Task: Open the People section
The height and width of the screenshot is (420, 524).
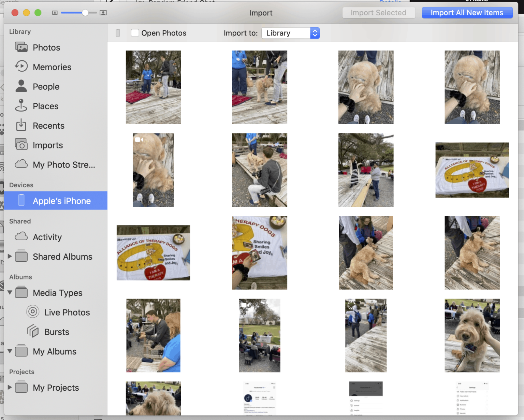Action: [21, 86]
